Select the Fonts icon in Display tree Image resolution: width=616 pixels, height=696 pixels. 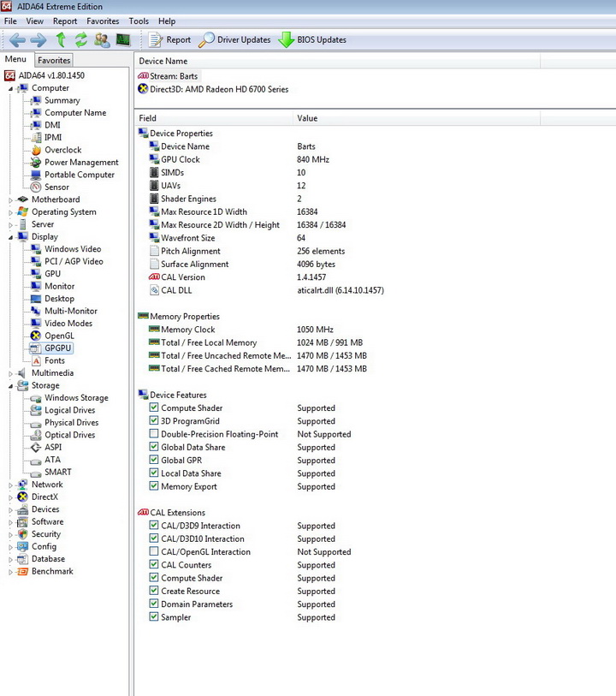36,361
